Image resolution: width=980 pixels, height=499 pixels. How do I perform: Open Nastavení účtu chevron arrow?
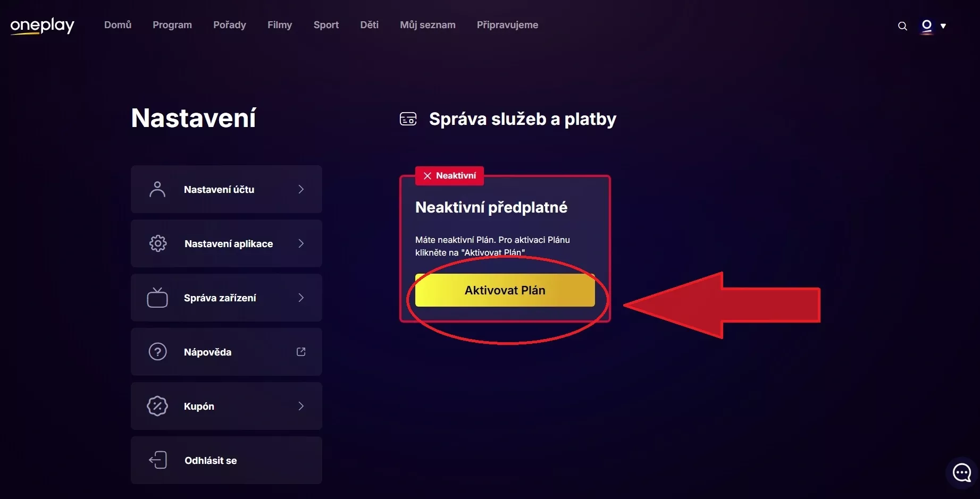301,189
